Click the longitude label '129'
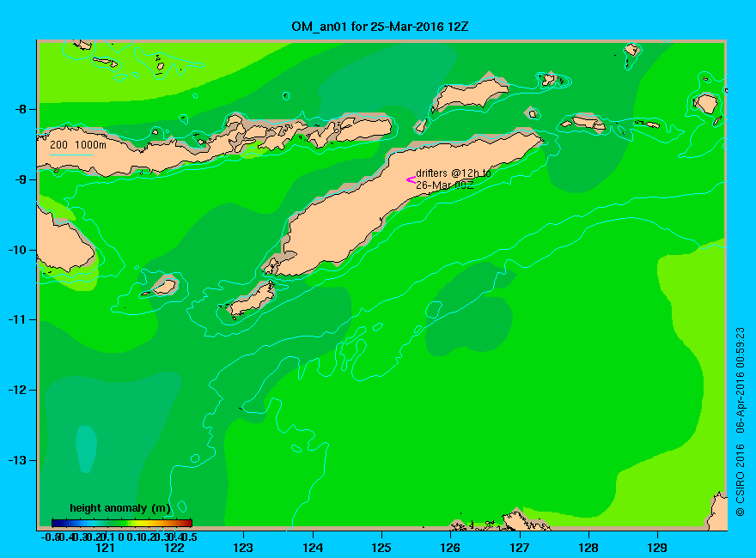This screenshot has width=756, height=558. click(x=657, y=548)
